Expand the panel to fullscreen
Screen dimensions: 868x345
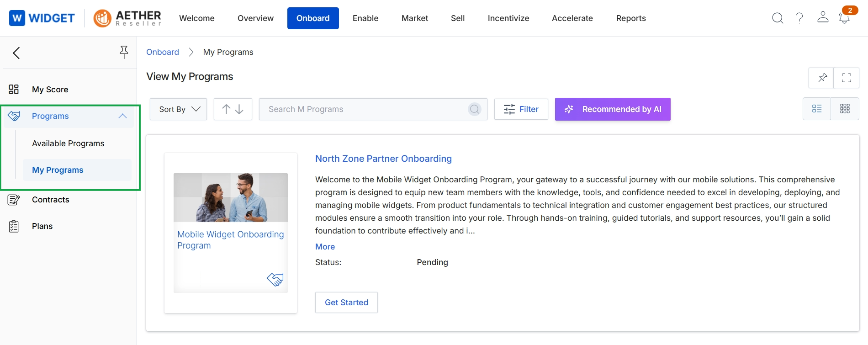(x=847, y=78)
